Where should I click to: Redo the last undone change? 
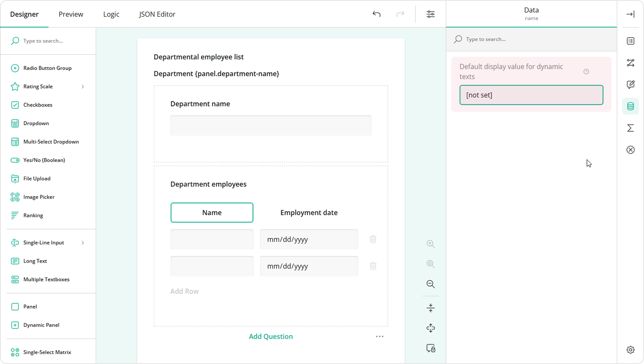pos(400,14)
